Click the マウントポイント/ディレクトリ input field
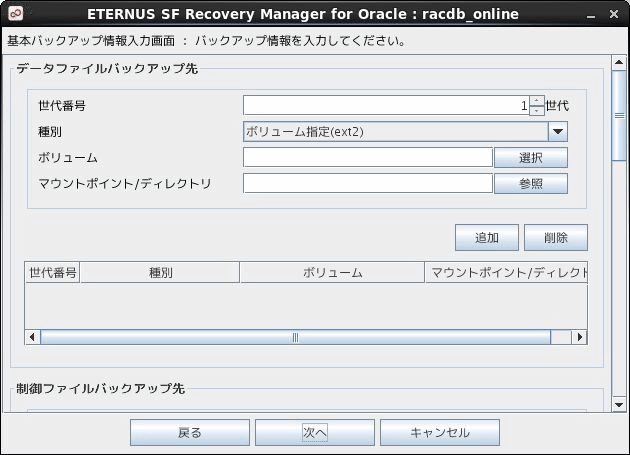Viewport: 630px width, 455px height. coord(368,183)
